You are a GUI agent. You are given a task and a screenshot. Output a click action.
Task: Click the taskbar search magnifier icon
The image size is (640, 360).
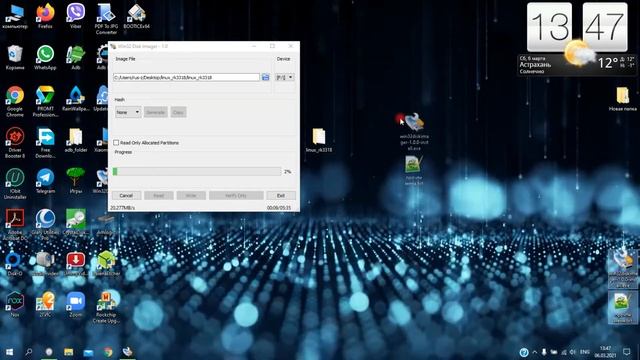pos(29,352)
